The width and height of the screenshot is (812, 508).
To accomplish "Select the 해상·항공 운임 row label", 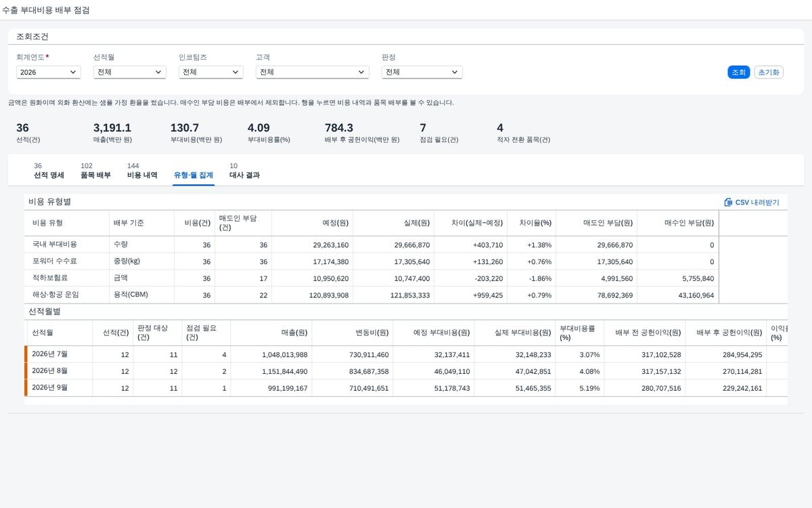I will coord(57,295).
